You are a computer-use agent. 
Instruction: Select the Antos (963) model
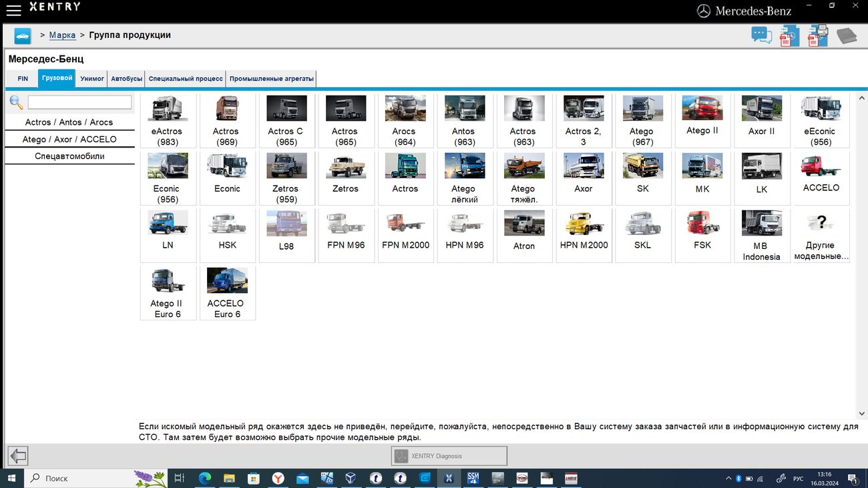[x=465, y=121]
